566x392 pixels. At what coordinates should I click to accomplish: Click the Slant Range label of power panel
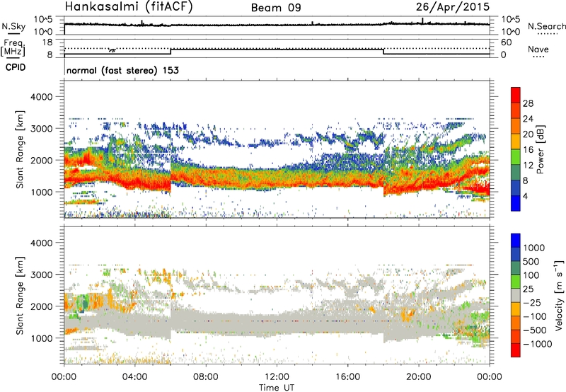click(x=20, y=149)
